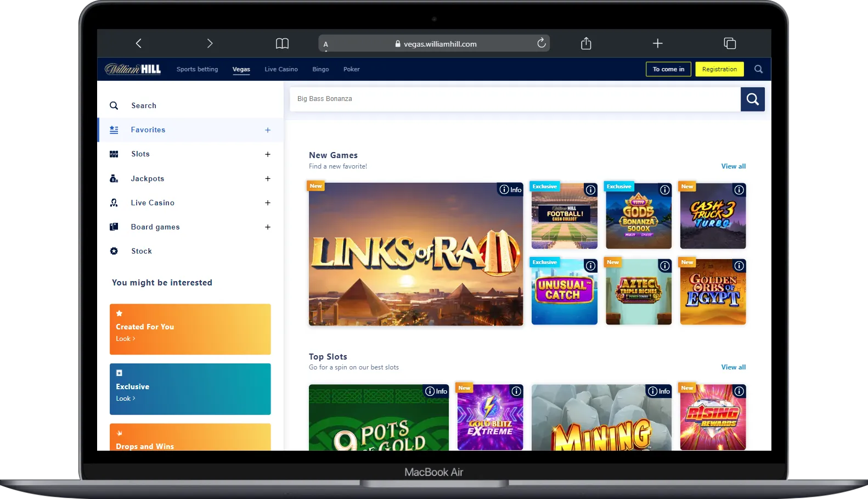Open info icon on Golden Orbs of Egypt
The width and height of the screenshot is (868, 499).
[x=739, y=266]
